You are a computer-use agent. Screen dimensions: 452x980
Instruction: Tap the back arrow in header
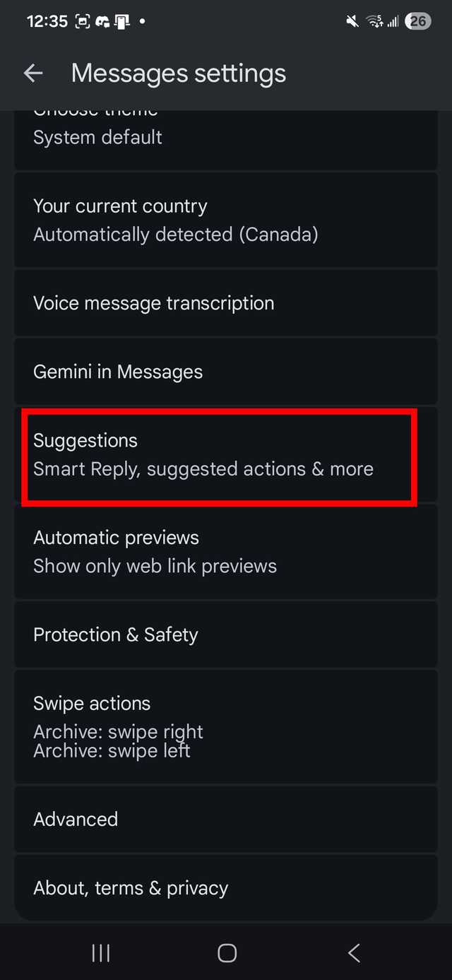point(33,73)
